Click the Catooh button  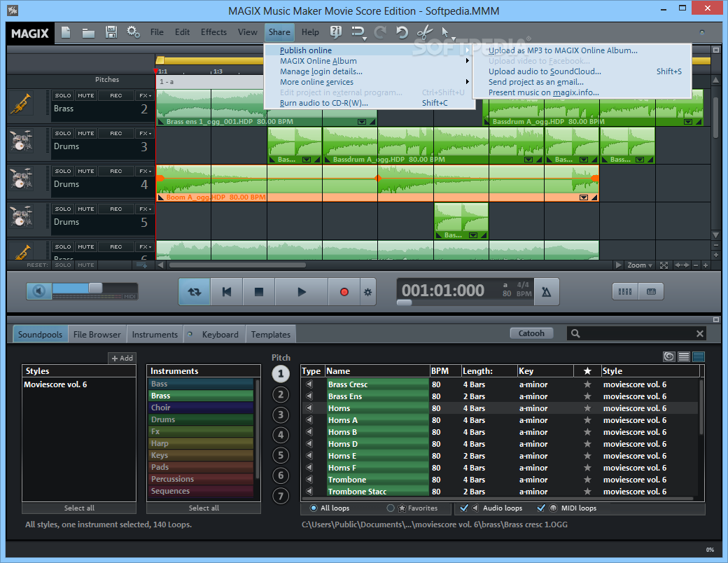(x=531, y=333)
